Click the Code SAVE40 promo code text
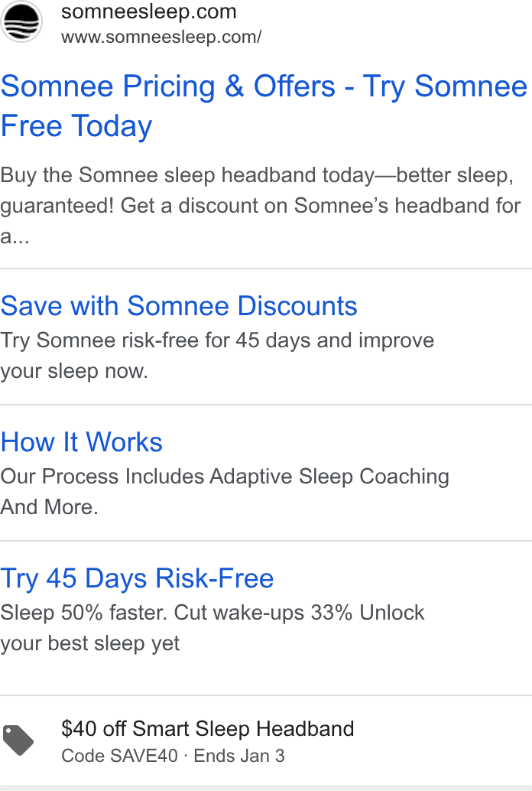 pos(119,756)
